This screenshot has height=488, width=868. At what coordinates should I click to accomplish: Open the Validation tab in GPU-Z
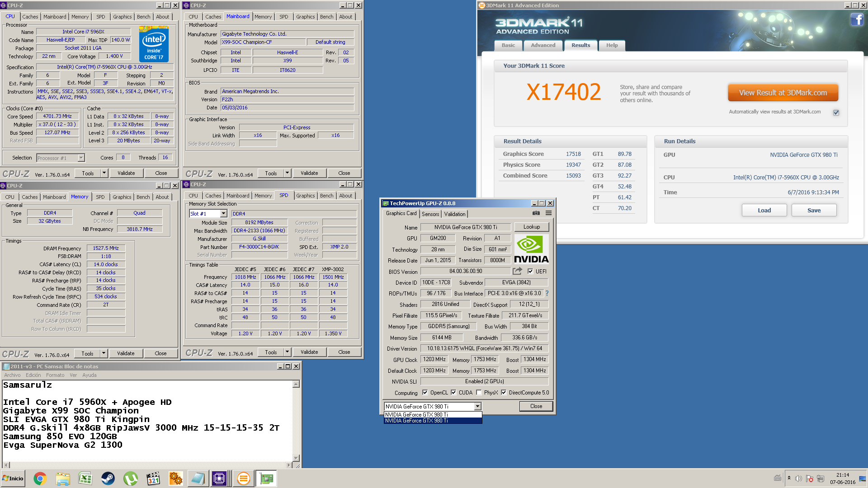point(454,214)
